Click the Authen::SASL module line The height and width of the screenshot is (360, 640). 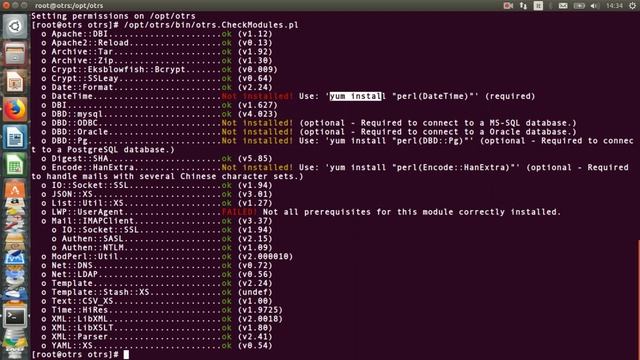[162, 239]
